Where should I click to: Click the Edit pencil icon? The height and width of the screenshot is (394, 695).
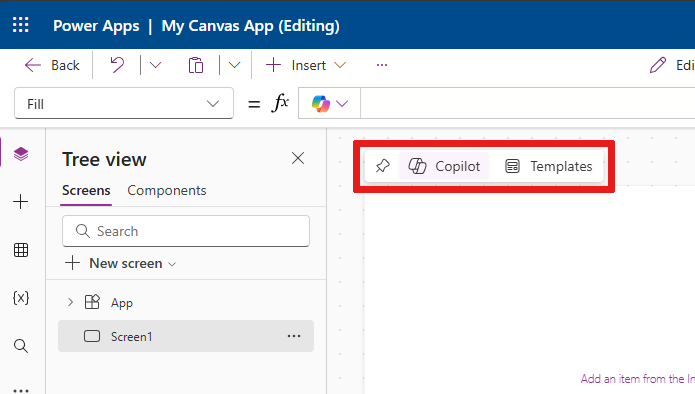(x=658, y=65)
